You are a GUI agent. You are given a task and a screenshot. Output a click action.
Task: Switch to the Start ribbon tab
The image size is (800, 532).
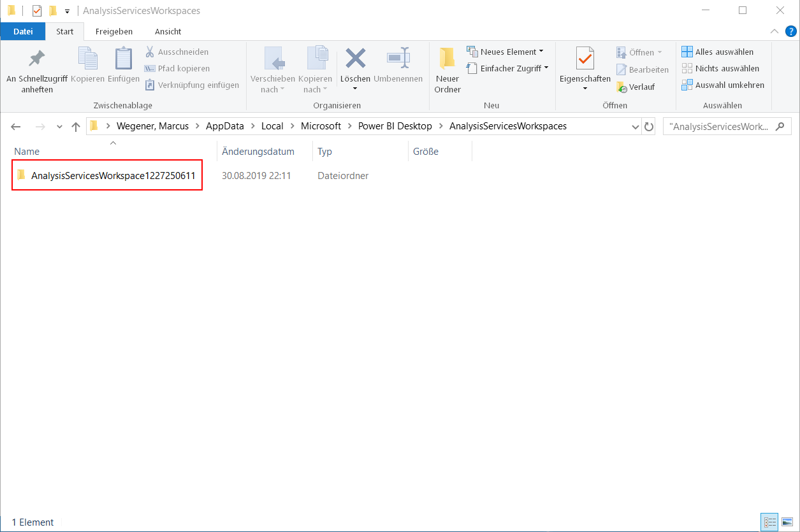65,31
